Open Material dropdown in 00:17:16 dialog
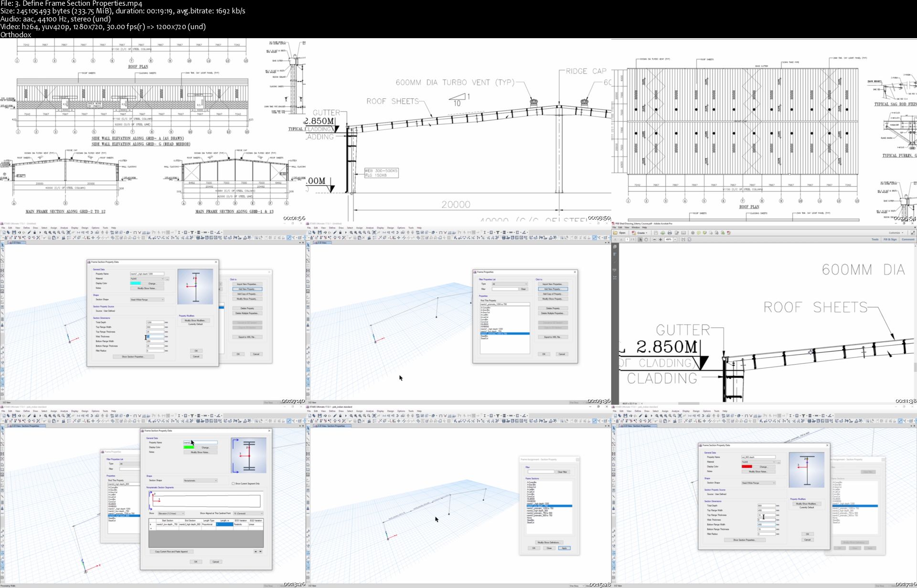 (x=758, y=462)
